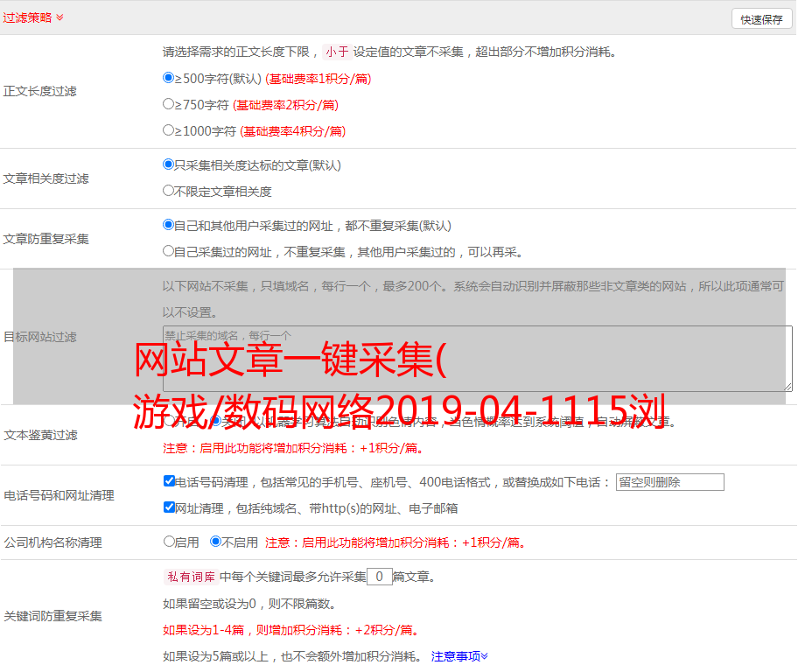Collapse the 过滤策略 section header
This screenshot has height=672, width=798.
coord(33,17)
